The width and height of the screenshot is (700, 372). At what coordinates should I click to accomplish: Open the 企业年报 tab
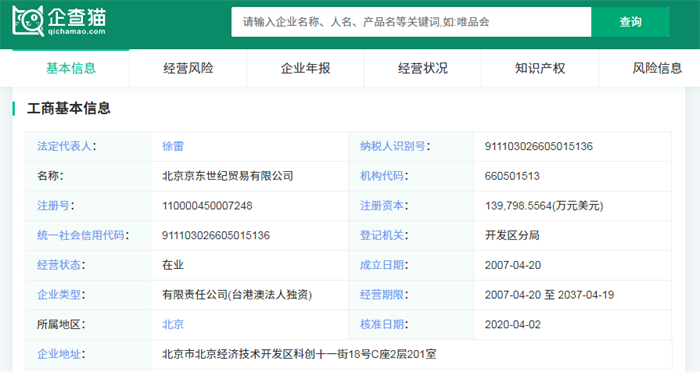click(305, 68)
